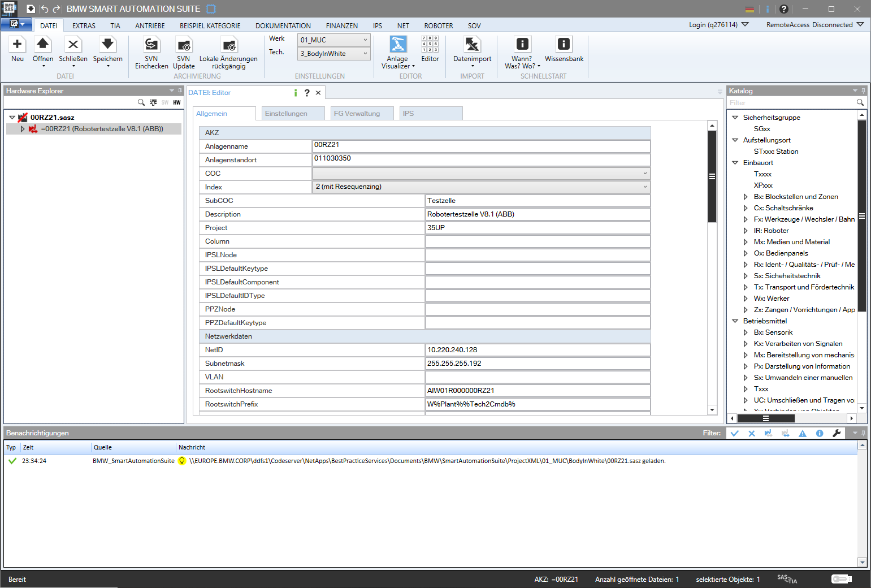Viewport: 871px width, 588px height.
Task: Run SVN Update
Action: 184,53
